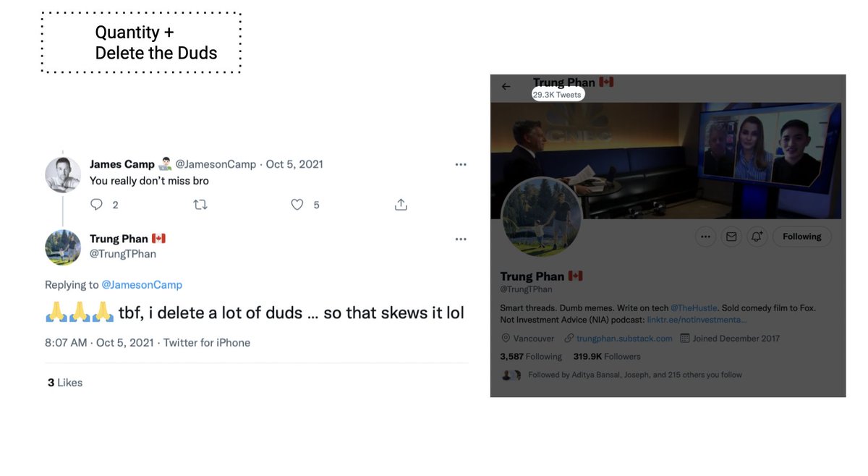This screenshot has width=868, height=476.
Task: Retweet James Camp's tweet
Action: click(x=200, y=205)
